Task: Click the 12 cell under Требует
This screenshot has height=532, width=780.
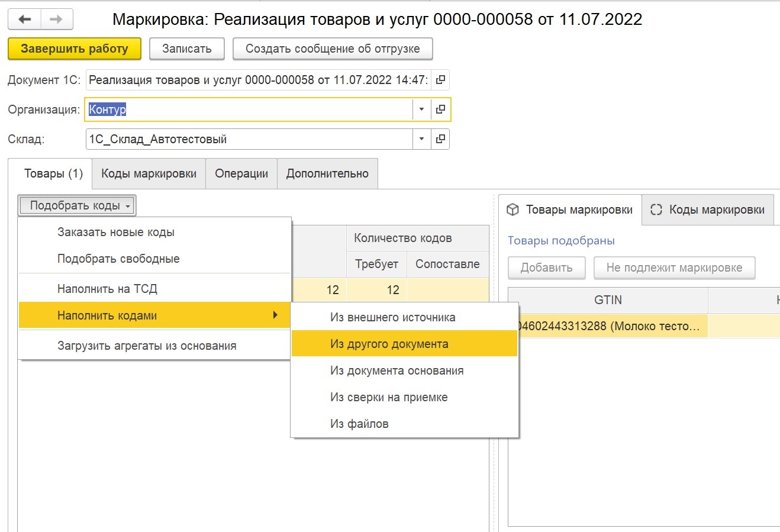Action: (x=376, y=290)
